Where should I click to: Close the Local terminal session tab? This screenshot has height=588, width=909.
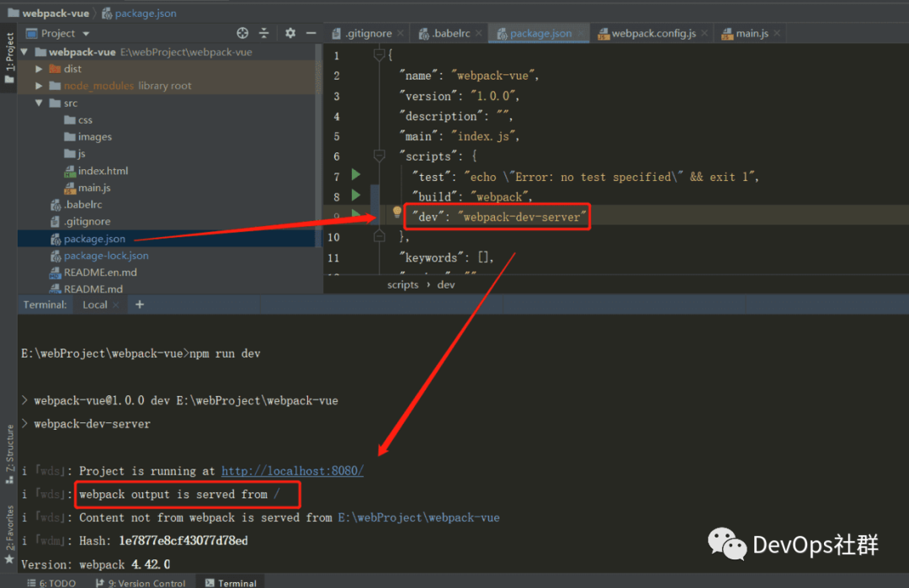(116, 305)
